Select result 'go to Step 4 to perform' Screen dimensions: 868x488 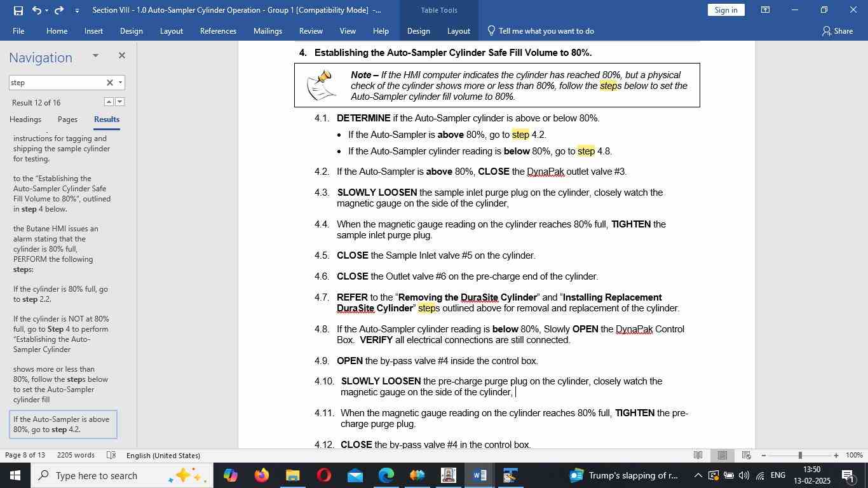click(x=62, y=334)
